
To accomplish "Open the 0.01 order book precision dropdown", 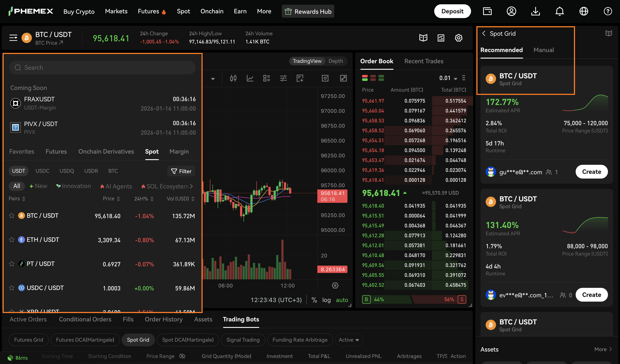I will [x=448, y=78].
